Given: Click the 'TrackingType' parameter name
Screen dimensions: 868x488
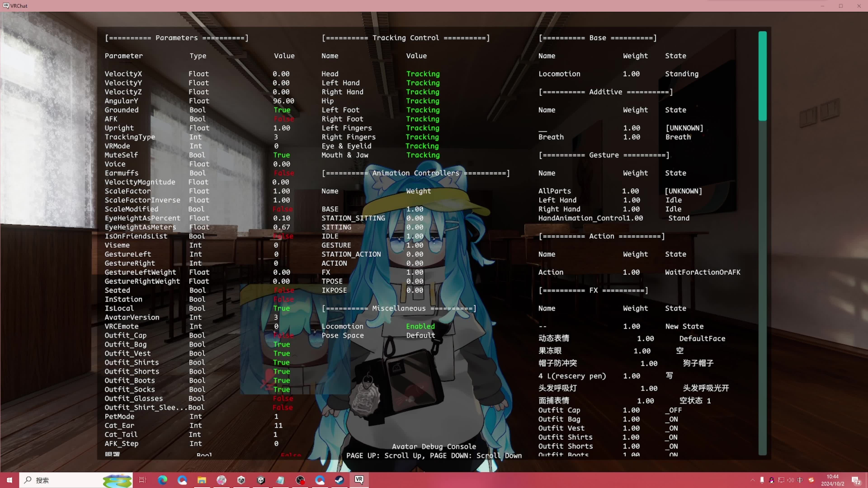Looking at the screenshot, I should (x=130, y=137).
